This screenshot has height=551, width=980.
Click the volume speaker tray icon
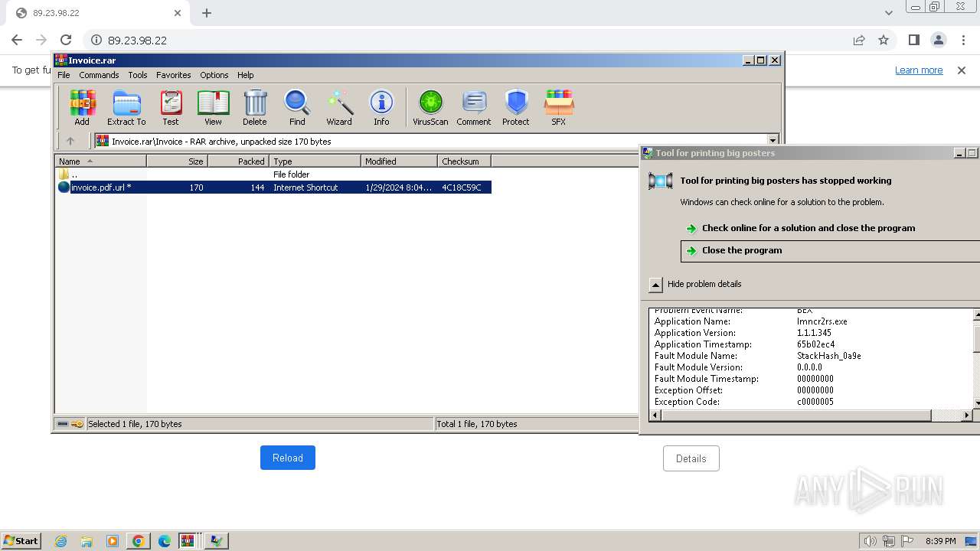870,541
